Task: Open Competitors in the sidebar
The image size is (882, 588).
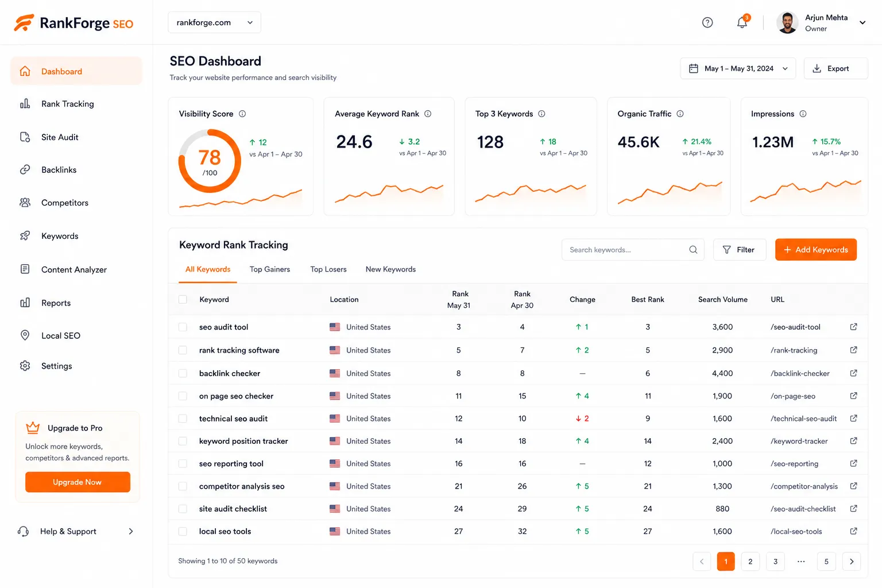Action: [x=76, y=203]
